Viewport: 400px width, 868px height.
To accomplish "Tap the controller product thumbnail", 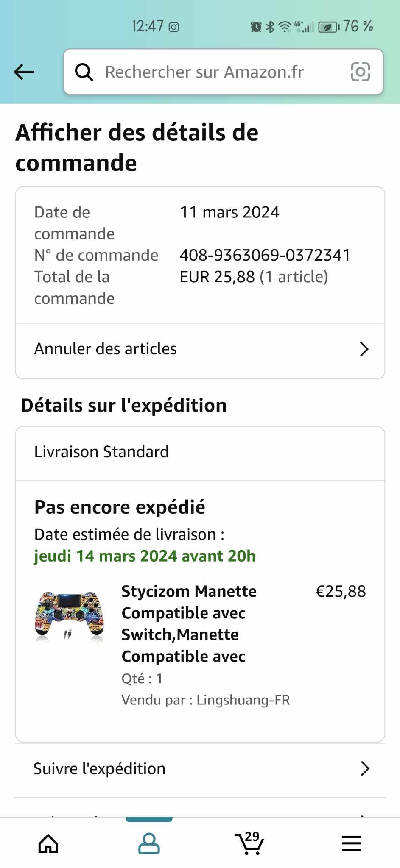I will [70, 616].
